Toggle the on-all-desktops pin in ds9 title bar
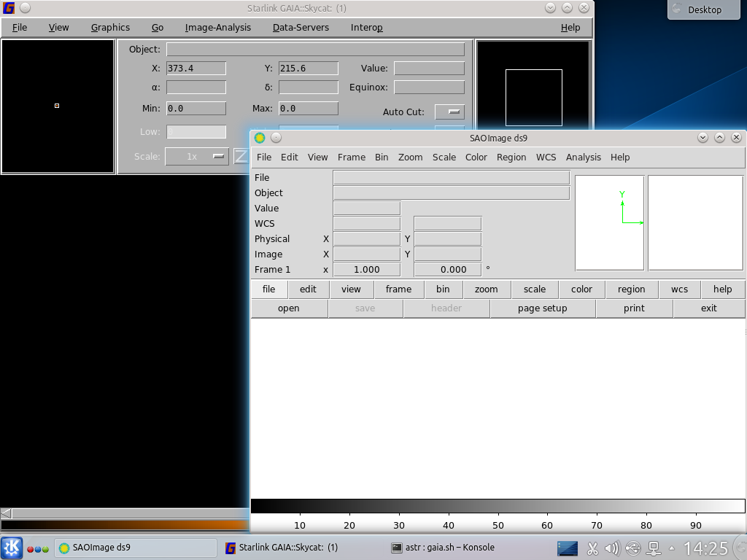Screen dimensions: 747x560 (x=276, y=138)
